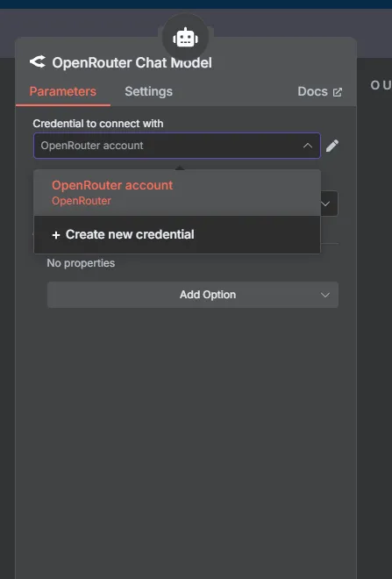The image size is (392, 579).
Task: Open the partially hidden dropdown behind the list
Action: (329, 204)
